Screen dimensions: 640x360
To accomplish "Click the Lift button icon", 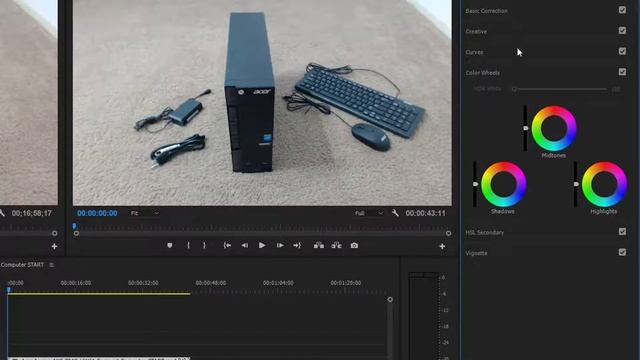I will click(x=319, y=245).
